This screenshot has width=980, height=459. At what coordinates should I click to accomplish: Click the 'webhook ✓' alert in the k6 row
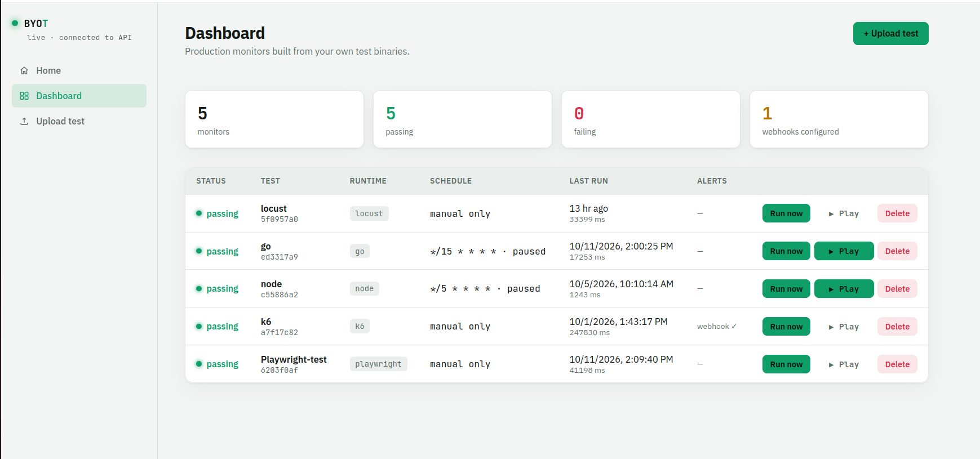717,326
